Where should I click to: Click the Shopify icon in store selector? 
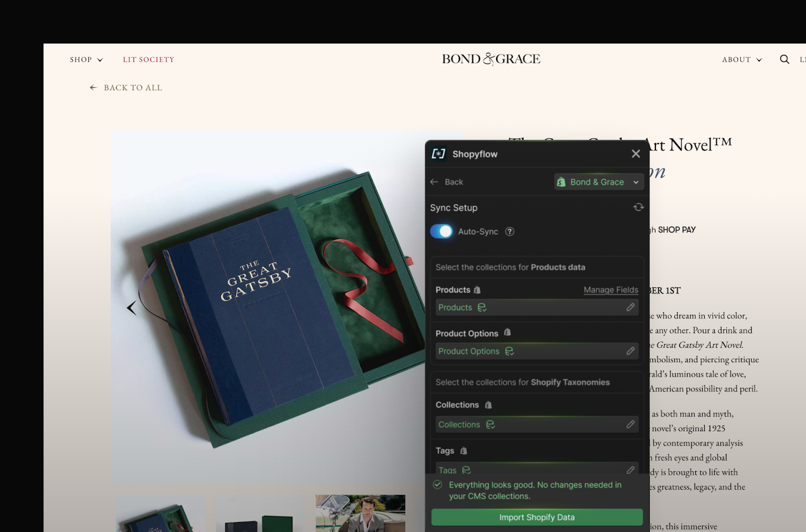click(561, 182)
